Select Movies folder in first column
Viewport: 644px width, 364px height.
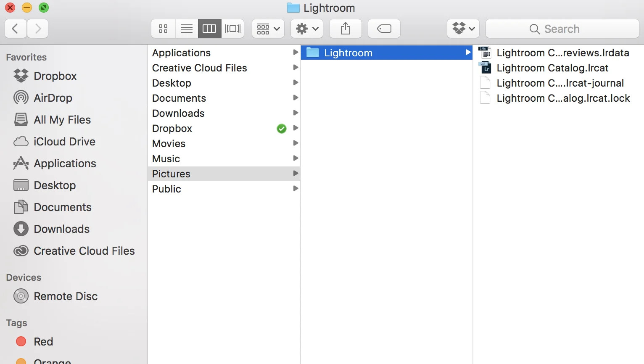click(x=224, y=143)
